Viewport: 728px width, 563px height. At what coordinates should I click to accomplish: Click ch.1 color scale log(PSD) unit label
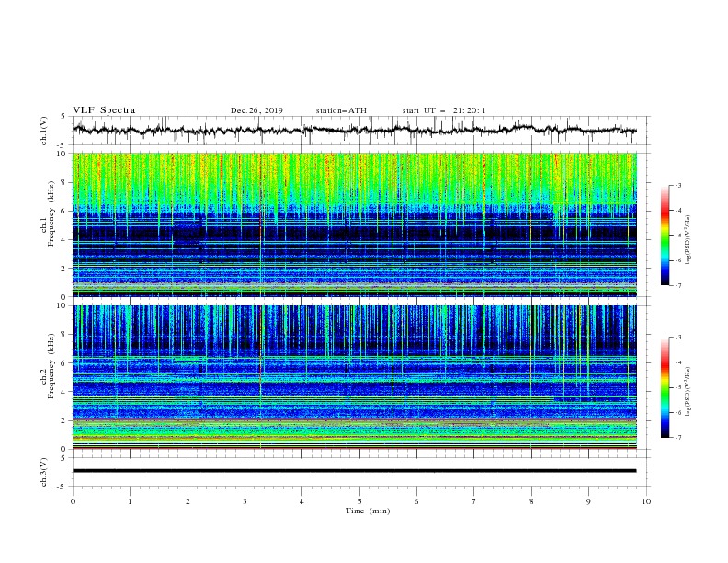pyautogui.click(x=688, y=240)
